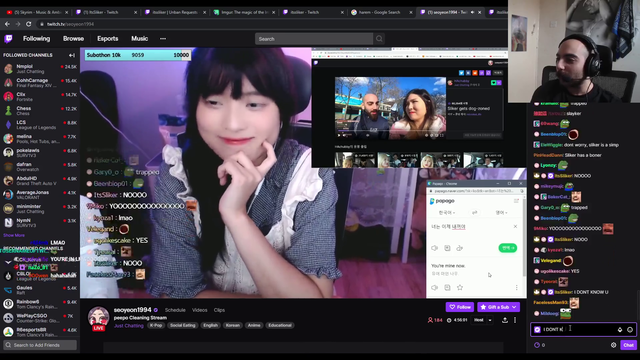The width and height of the screenshot is (640, 360).
Task: Select the K-Pop tag
Action: [x=156, y=325]
